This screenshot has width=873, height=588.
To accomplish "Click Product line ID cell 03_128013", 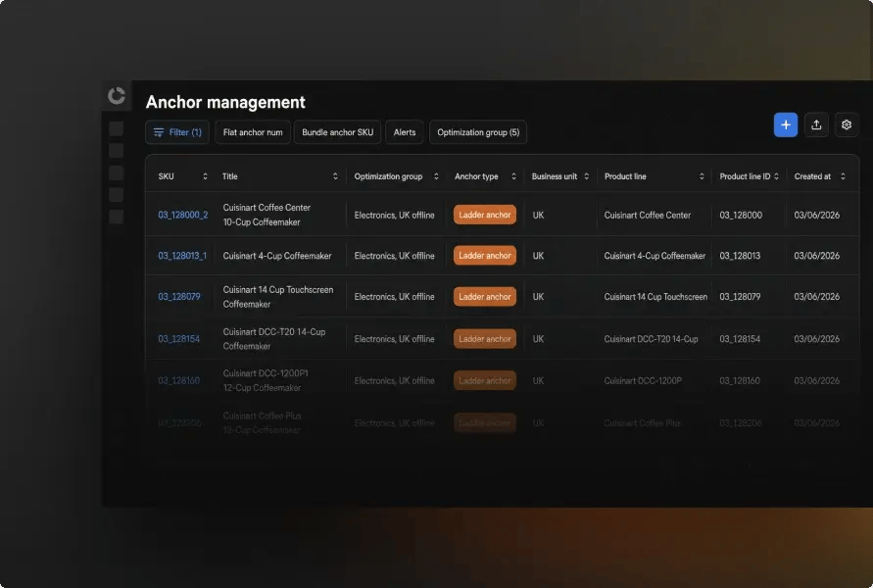I will click(740, 256).
